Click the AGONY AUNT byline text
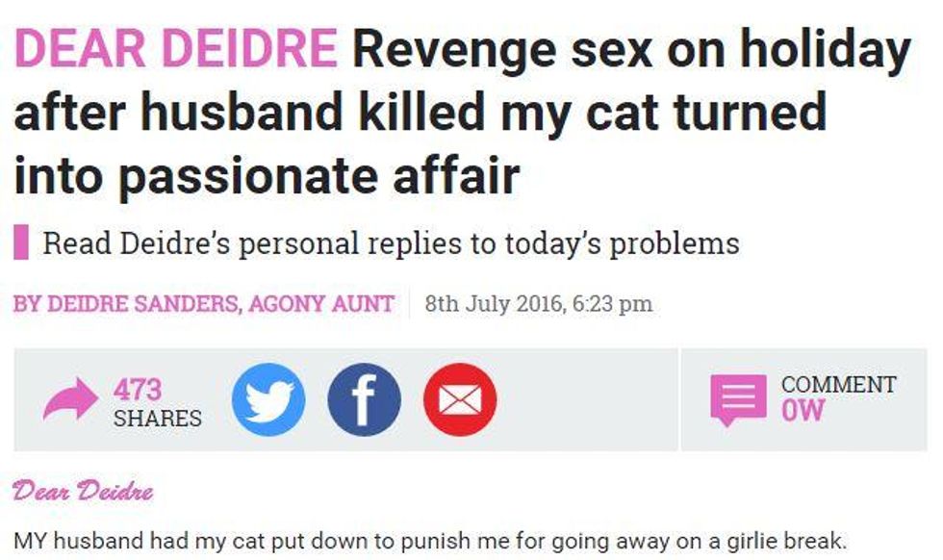 click(321, 303)
